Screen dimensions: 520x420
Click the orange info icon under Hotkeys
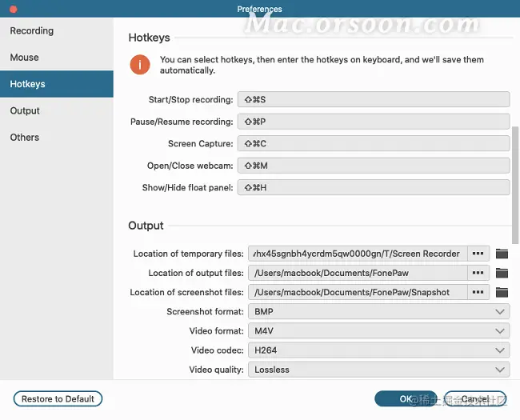[140, 65]
